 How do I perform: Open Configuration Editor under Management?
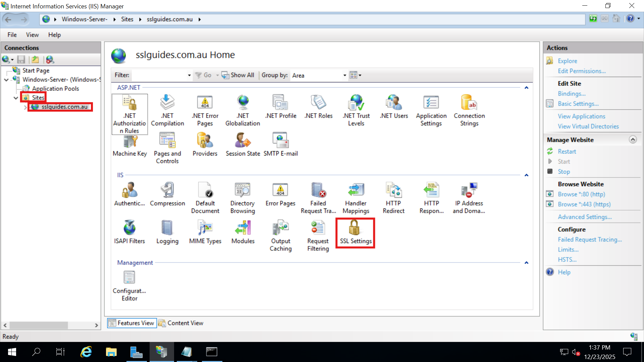click(129, 285)
